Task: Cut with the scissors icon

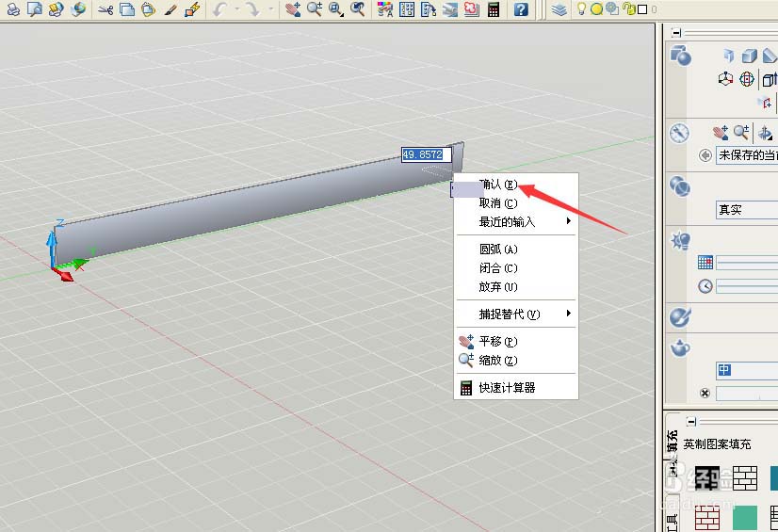Action: coord(105,8)
